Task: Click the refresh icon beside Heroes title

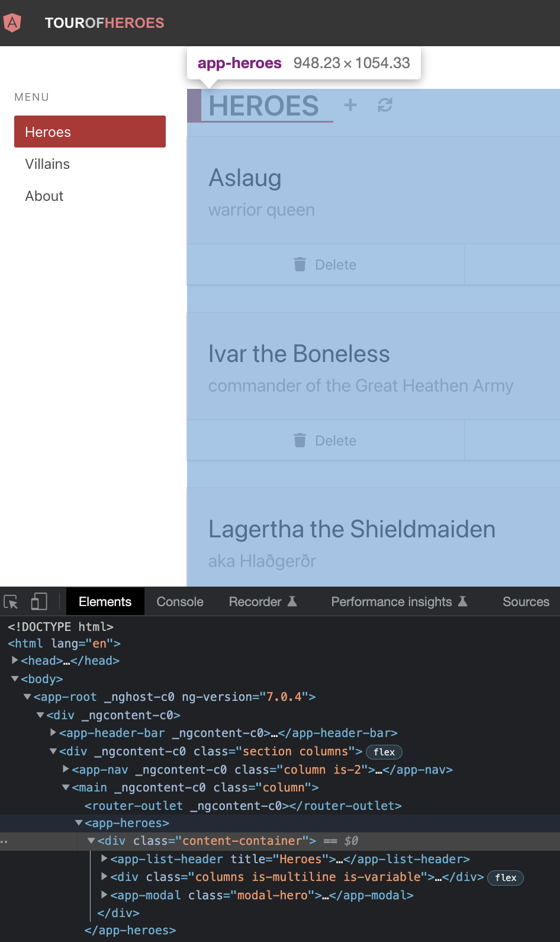Action: pos(385,105)
